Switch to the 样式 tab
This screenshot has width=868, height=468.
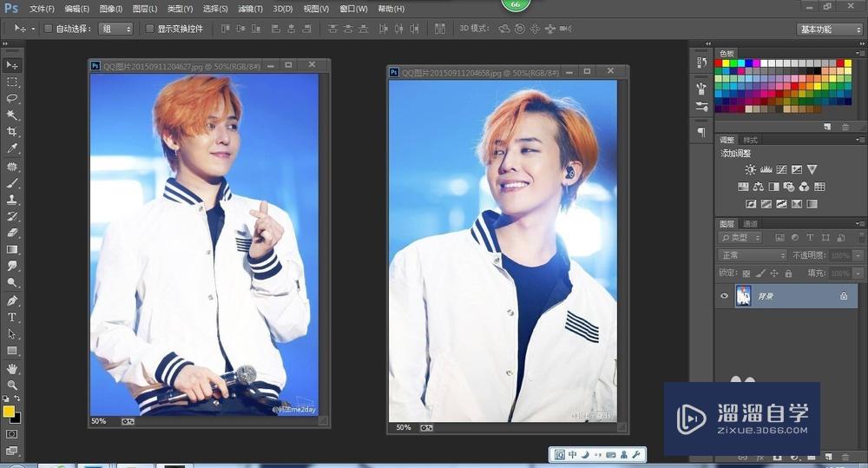tap(750, 140)
